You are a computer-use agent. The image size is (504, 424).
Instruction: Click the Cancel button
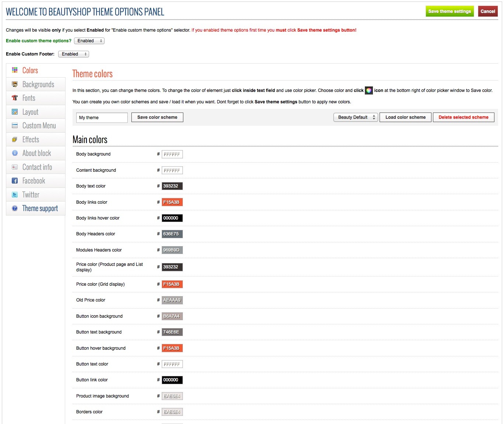click(x=488, y=11)
